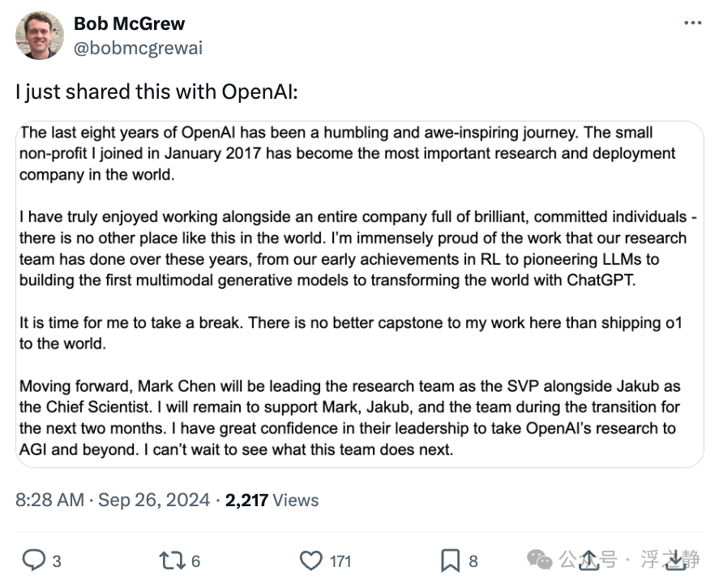Click the Sep 26, 2024 date

point(156,500)
